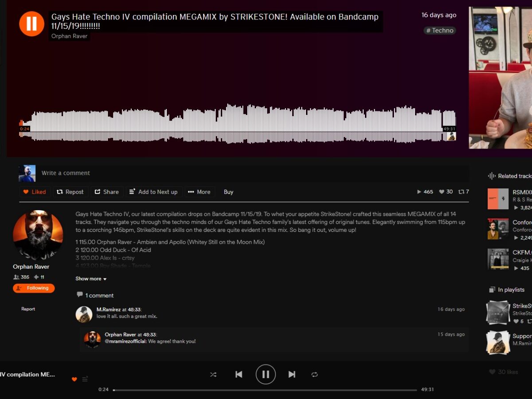Toggle the Liked button
This screenshot has width=532, height=399.
click(35, 192)
